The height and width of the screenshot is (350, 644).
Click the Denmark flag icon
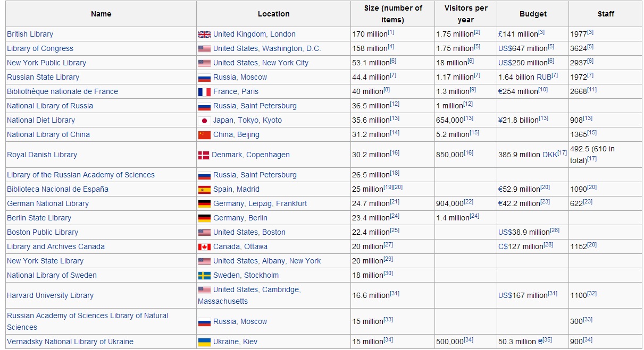[x=204, y=155]
